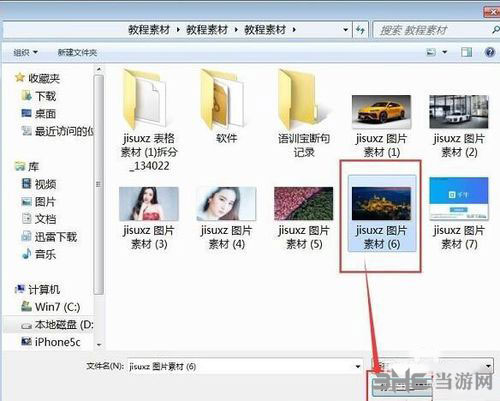Open 桌面 desktop in sidebar
The image size is (500, 401).
click(x=45, y=114)
